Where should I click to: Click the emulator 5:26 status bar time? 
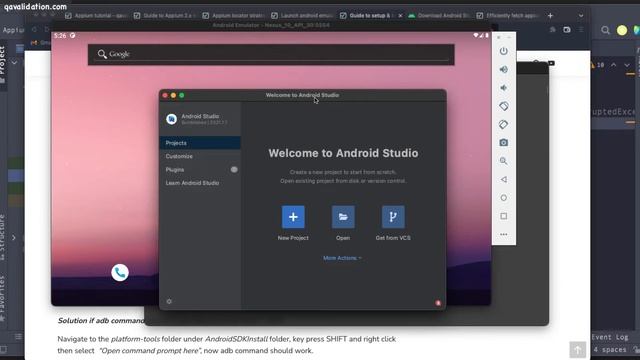(x=60, y=36)
